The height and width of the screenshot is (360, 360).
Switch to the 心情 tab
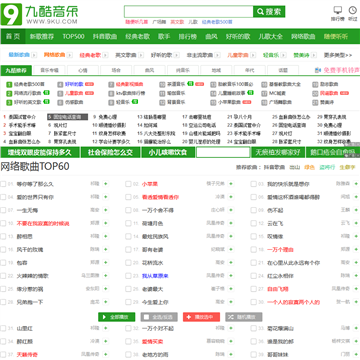tap(83, 70)
